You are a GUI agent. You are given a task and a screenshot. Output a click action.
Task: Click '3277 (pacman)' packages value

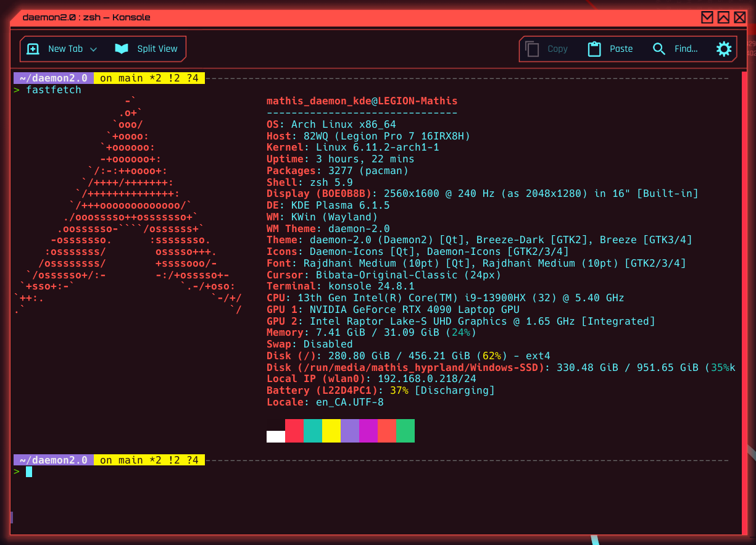[x=368, y=171]
